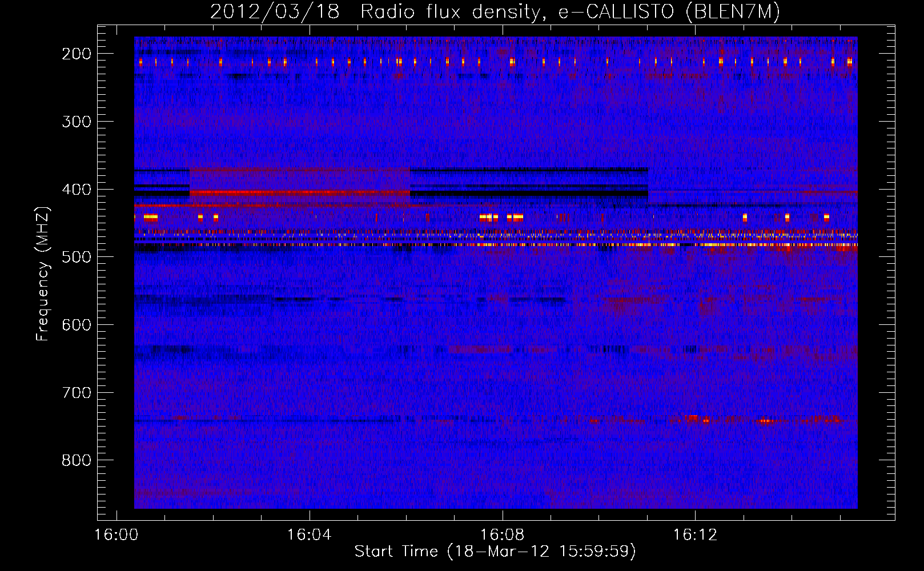Click the 16:08 time tick label

(x=503, y=535)
